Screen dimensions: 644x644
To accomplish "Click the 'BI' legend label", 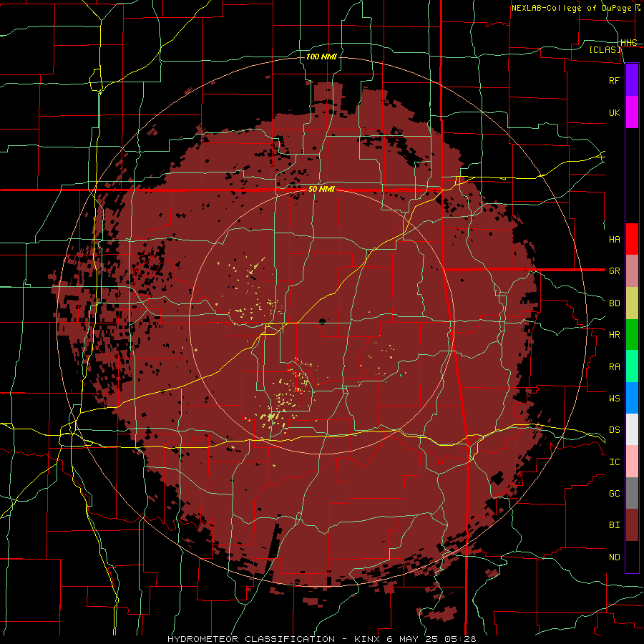I will click(615, 525).
